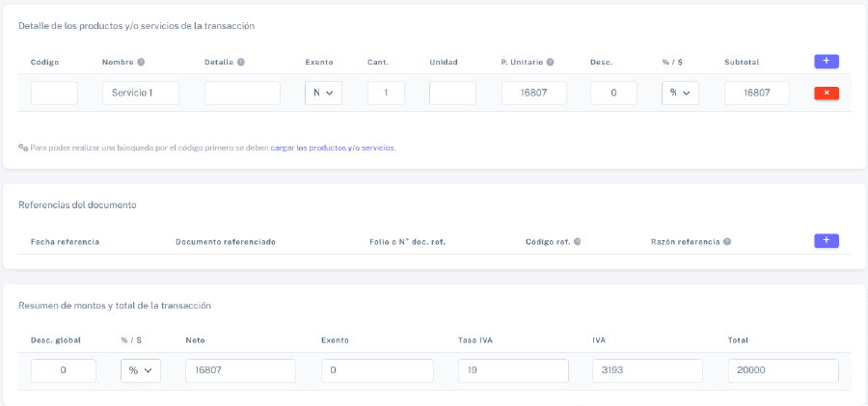The image size is (868, 406).
Task: Click the help icon beside Código ref.
Action: (x=577, y=242)
